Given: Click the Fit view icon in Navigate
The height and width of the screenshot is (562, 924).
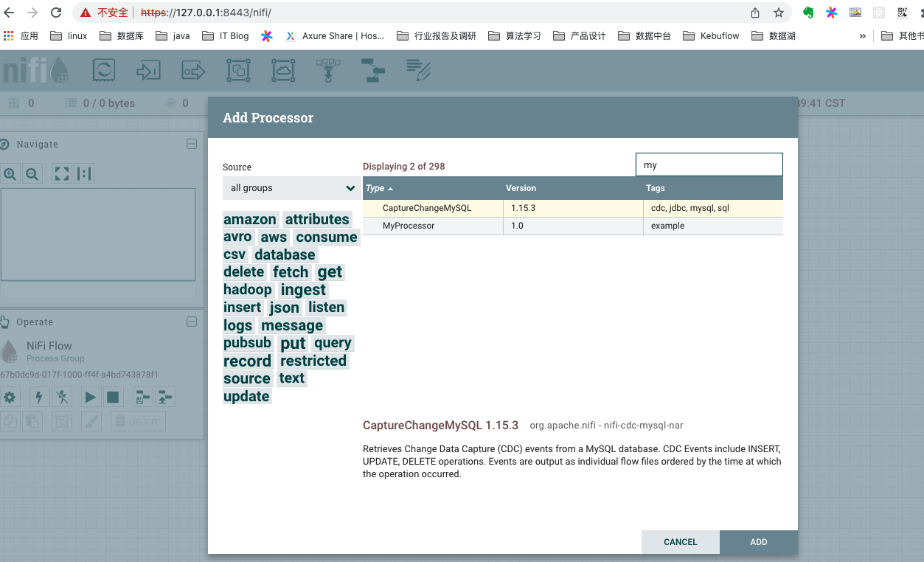Looking at the screenshot, I should coord(62,174).
